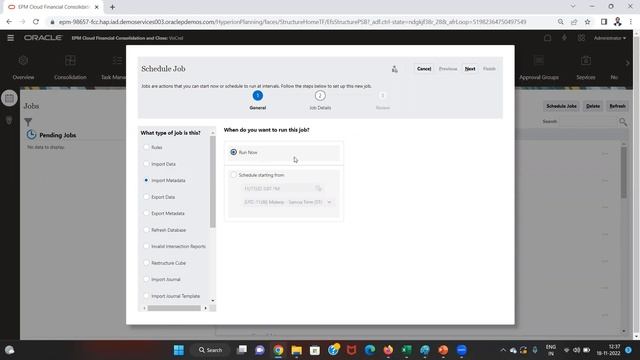Click Chrome zoom magnifier in address bar

click(560, 22)
